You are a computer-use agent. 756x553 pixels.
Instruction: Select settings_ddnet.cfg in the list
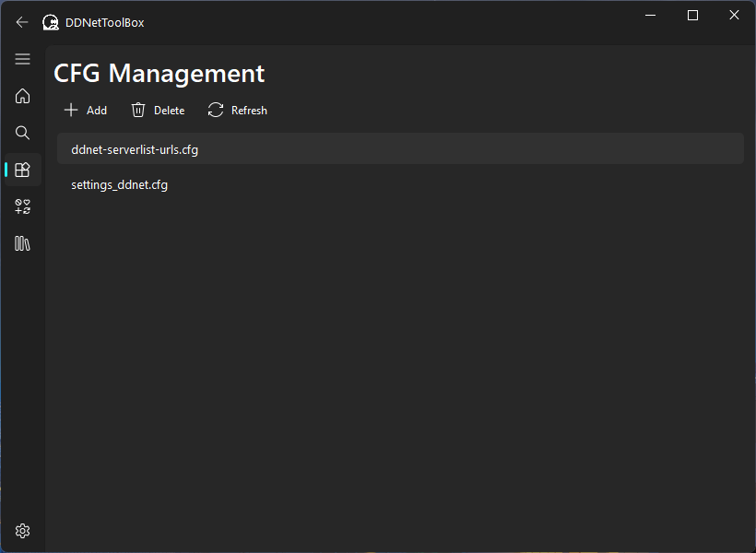pos(400,184)
